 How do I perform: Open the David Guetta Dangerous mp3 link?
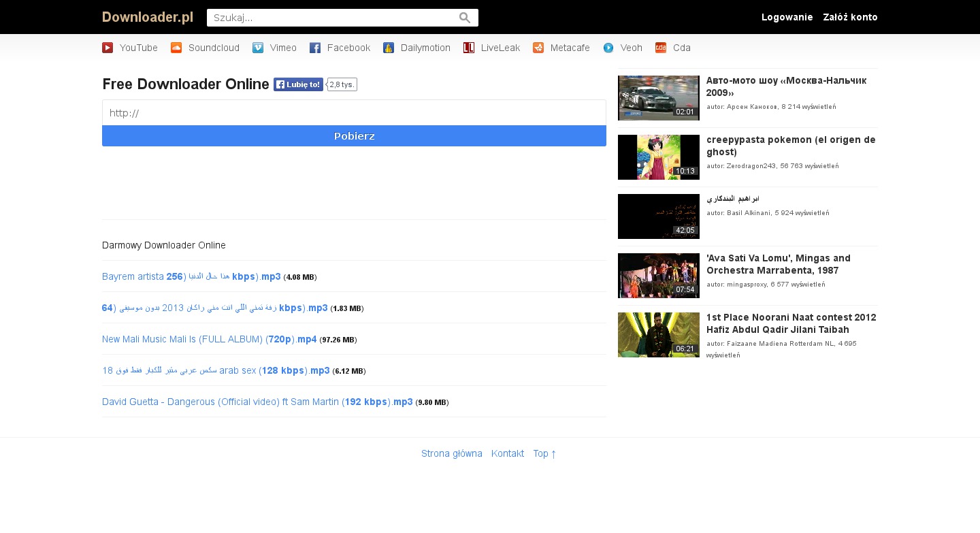[x=257, y=402]
